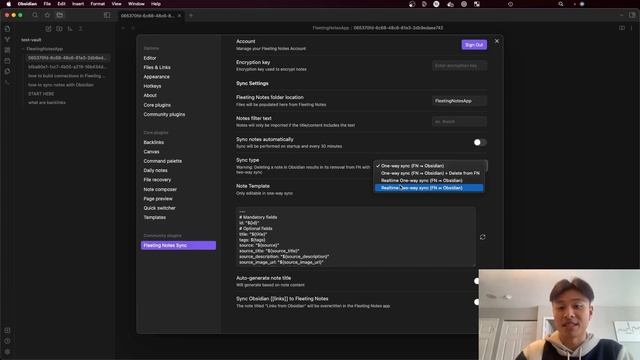
Task: Collapse the FleetingNotesApp folder
Action: click(23, 49)
